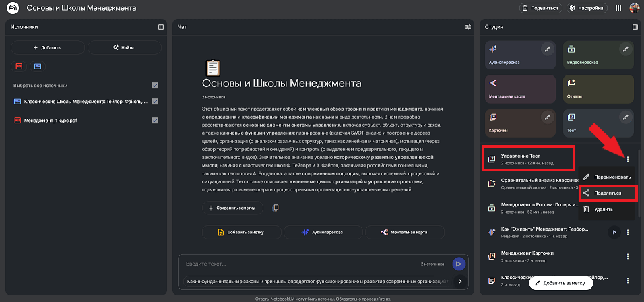Image resolution: width=644 pixels, height=302 pixels.
Task: Open Настройки in the top bar
Action: point(587,8)
